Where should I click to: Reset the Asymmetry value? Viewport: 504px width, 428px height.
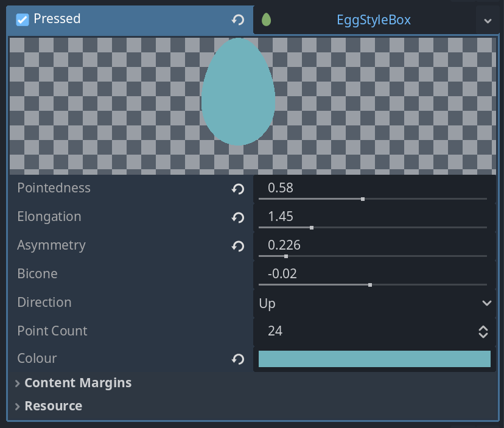point(238,246)
